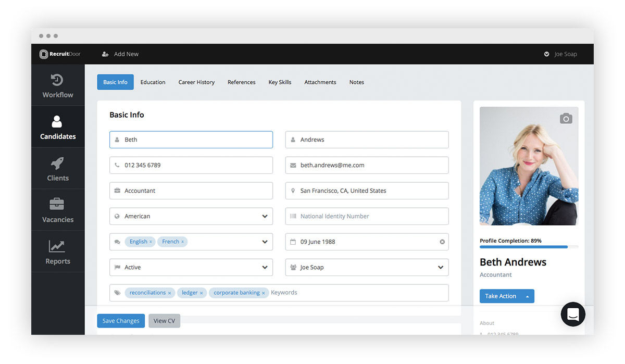Click the person icon in Beth field
Screen dimensions: 625x364
click(x=117, y=140)
